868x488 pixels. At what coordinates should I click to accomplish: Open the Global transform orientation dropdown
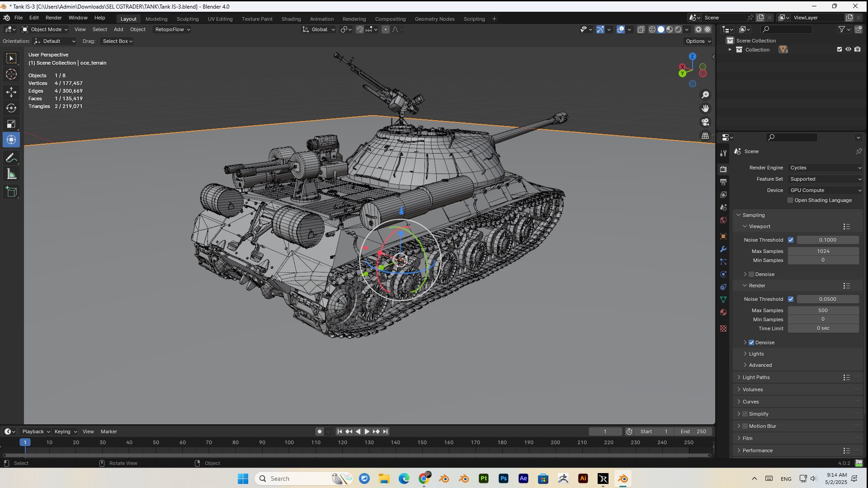319,29
